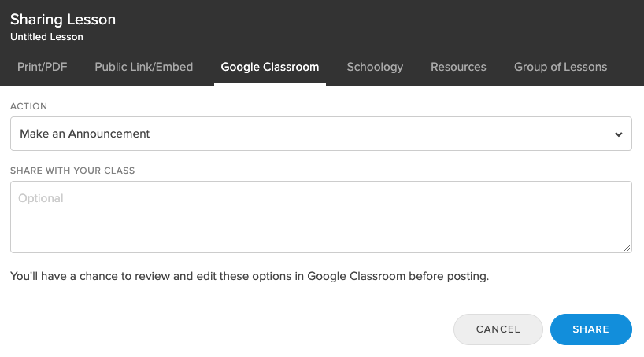Click the Cancel button
The height and width of the screenshot is (357, 644).
(x=498, y=329)
